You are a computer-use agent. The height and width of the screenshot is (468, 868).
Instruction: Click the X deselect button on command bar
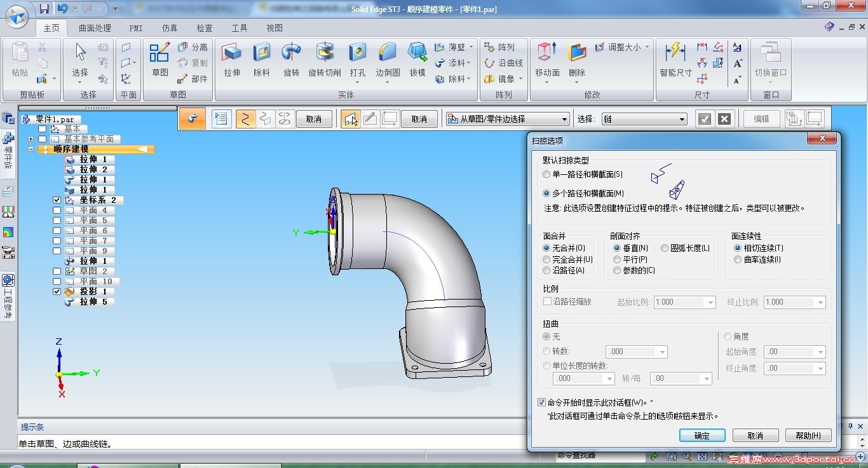point(724,119)
